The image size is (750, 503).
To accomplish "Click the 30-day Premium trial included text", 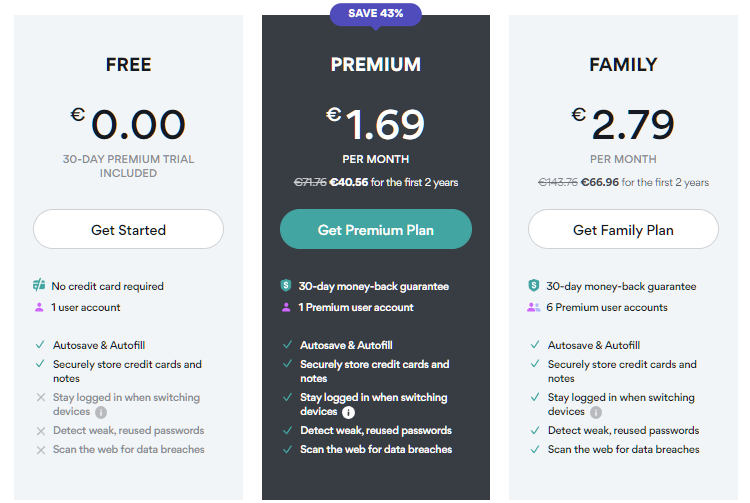I will pos(128,166).
